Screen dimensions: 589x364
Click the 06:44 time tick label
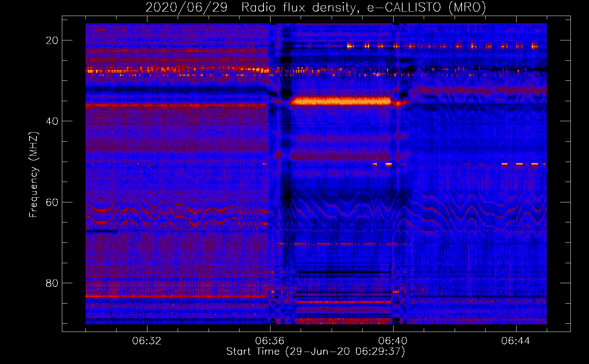click(516, 341)
